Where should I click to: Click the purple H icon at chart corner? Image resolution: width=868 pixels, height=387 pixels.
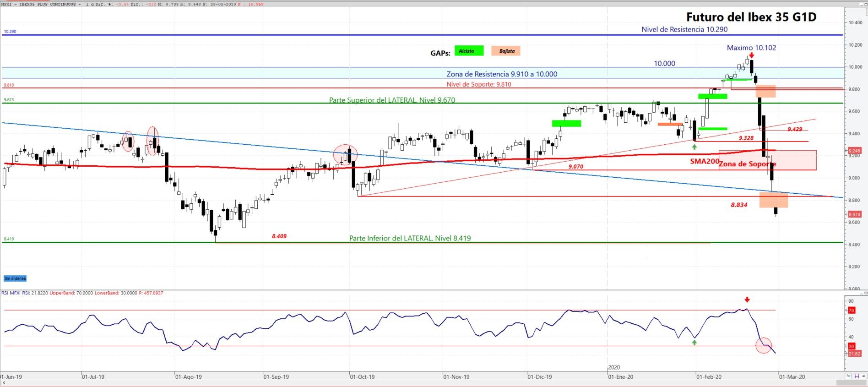click(856, 376)
